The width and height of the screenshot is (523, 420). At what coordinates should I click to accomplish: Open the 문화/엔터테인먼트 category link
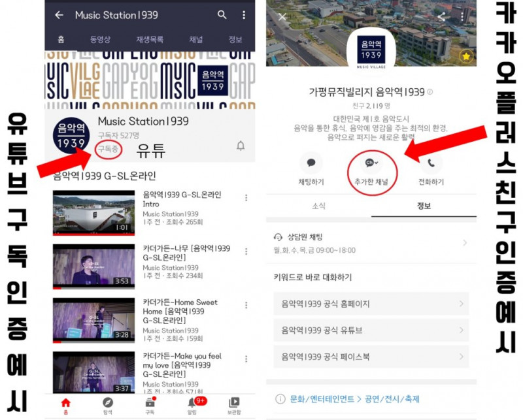tap(322, 398)
